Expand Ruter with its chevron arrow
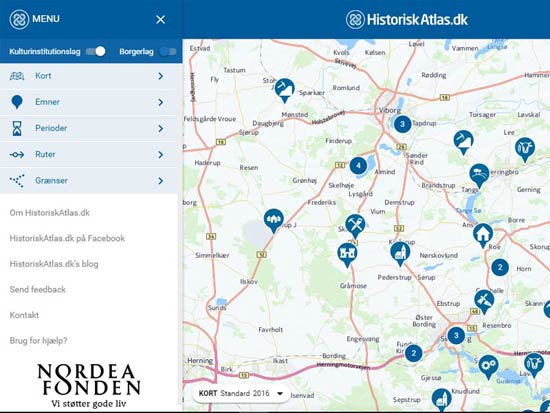 pyautogui.click(x=161, y=155)
